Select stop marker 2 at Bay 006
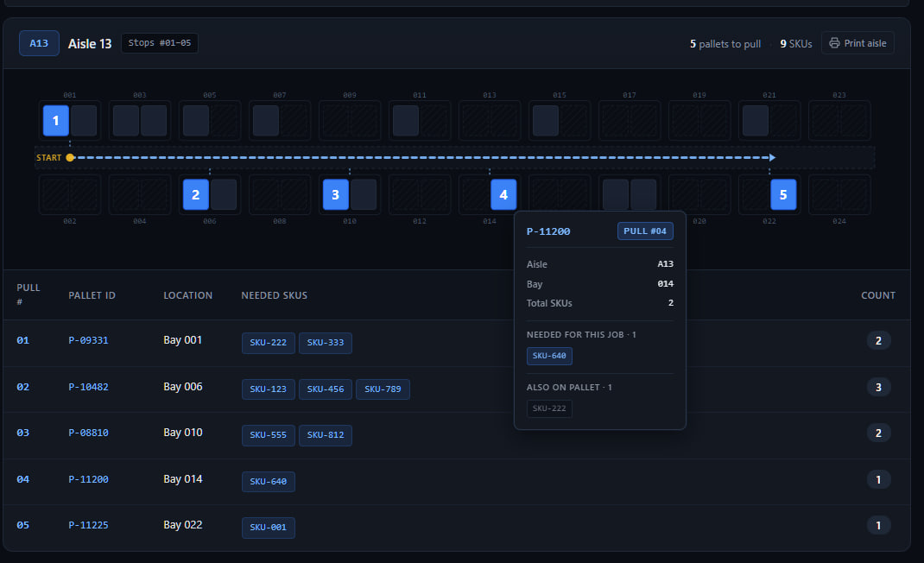The height and width of the screenshot is (563, 924). point(195,194)
